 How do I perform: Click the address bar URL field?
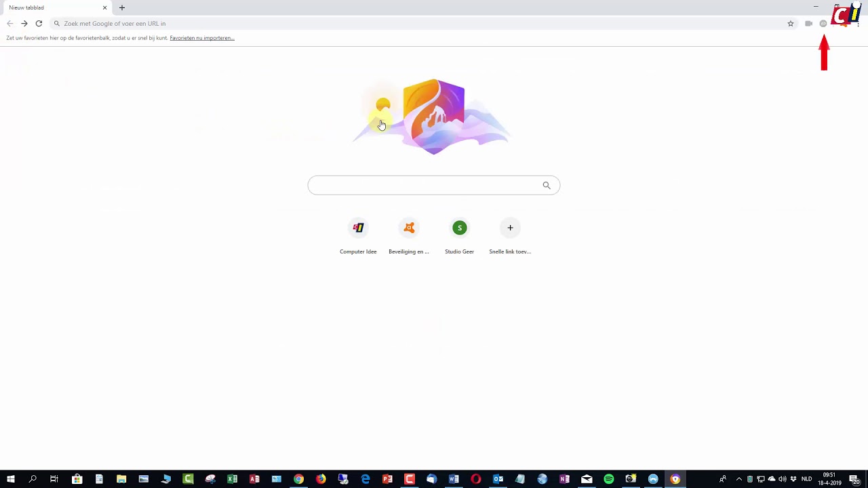pyautogui.click(x=420, y=24)
